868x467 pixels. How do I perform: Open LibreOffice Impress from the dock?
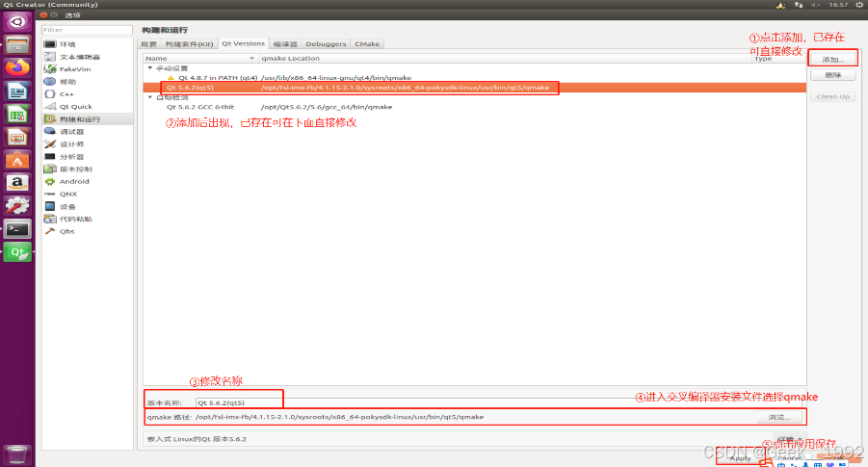tap(17, 137)
